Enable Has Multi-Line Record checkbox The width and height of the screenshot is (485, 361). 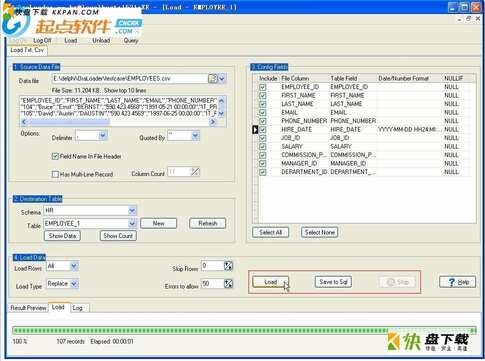(x=55, y=174)
